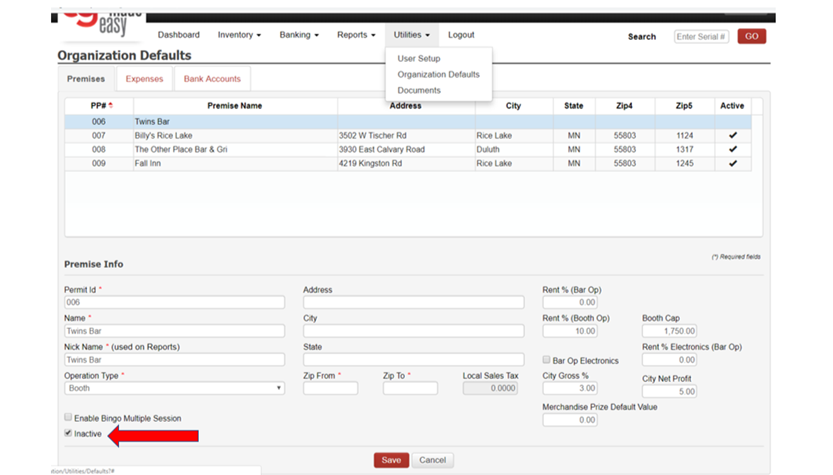Image resolution: width=833 pixels, height=475 pixels.
Task: Sort by Zip4 column header
Action: click(x=624, y=106)
